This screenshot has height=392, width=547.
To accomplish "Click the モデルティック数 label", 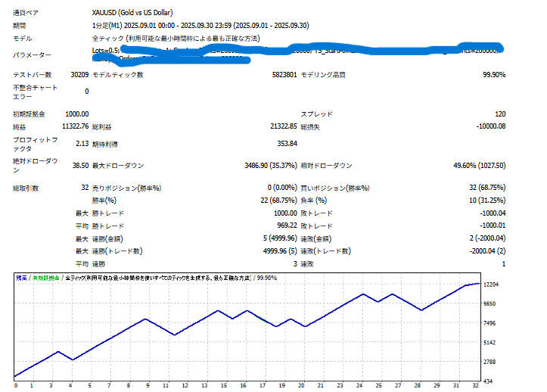I will tap(117, 75).
